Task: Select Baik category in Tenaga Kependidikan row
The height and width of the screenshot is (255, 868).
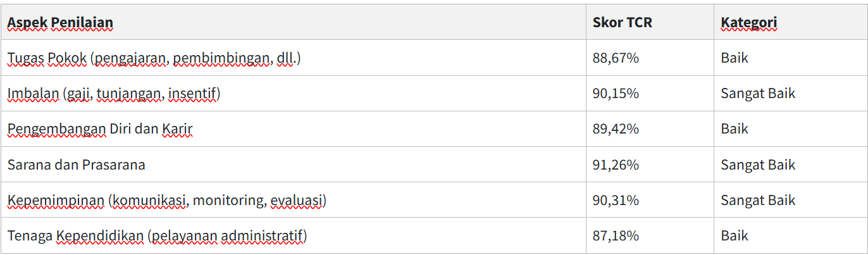Action: click(x=734, y=236)
